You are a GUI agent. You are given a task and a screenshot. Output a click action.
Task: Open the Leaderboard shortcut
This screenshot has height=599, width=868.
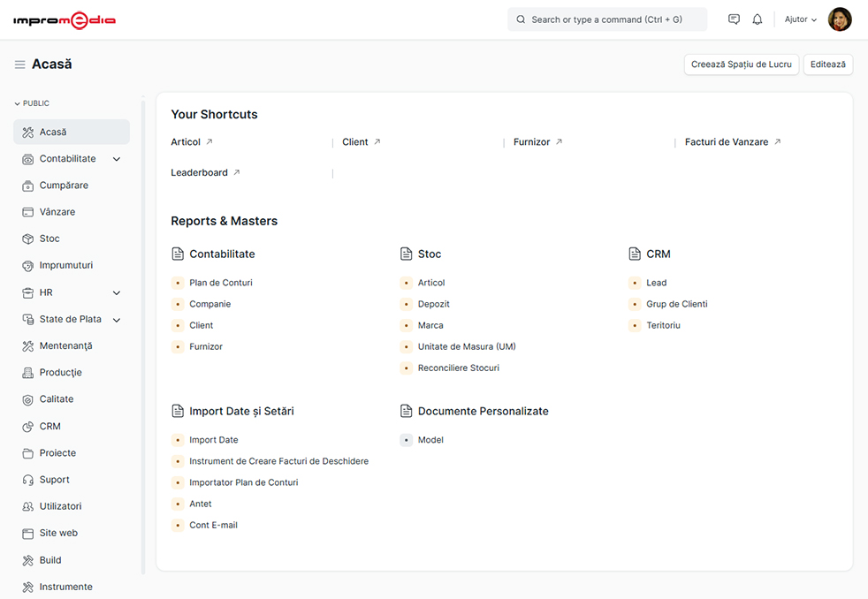(200, 172)
